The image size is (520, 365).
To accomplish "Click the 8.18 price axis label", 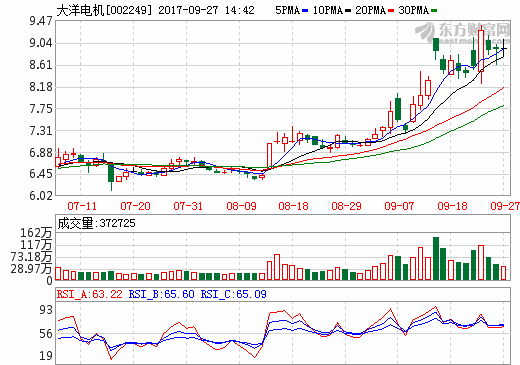I will coord(41,87).
